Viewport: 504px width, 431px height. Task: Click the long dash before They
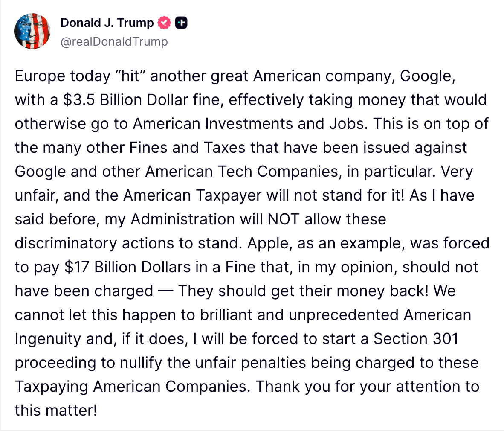(166, 291)
